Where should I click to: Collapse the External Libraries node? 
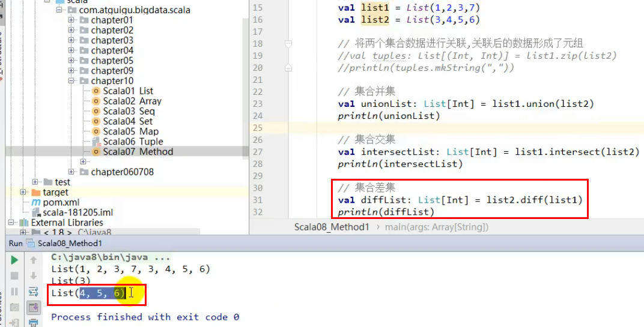11,223
